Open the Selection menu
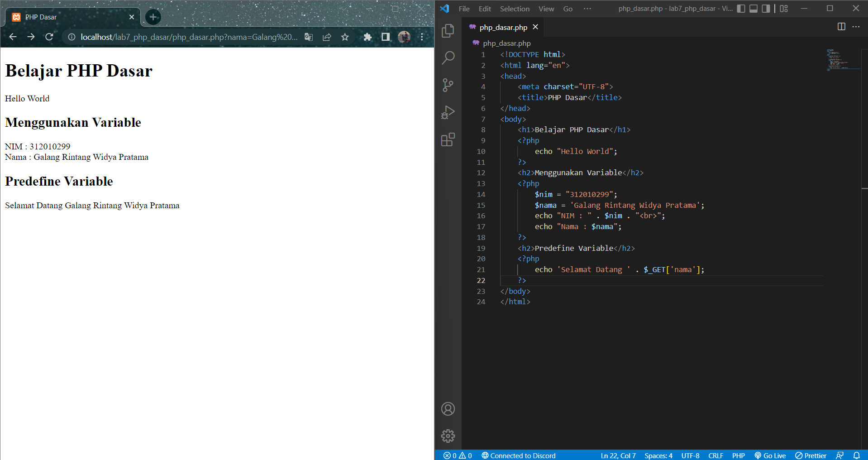 pyautogui.click(x=515, y=9)
